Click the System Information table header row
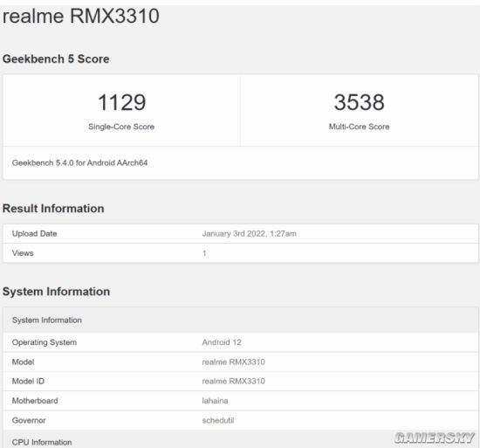480x448 pixels. pos(241,320)
